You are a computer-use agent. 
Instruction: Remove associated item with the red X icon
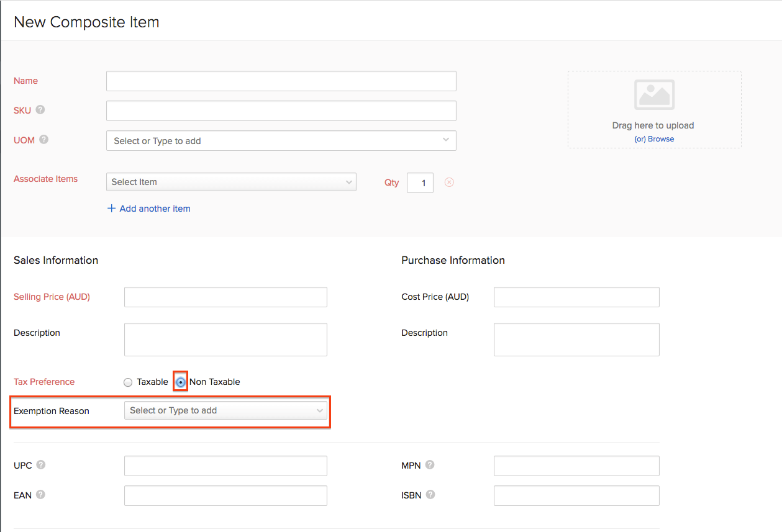pos(449,182)
